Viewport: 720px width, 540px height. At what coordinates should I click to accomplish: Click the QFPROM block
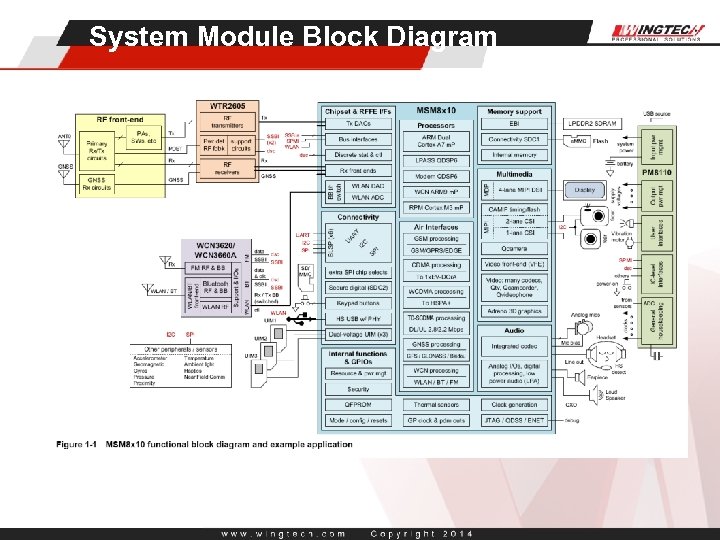[359, 405]
